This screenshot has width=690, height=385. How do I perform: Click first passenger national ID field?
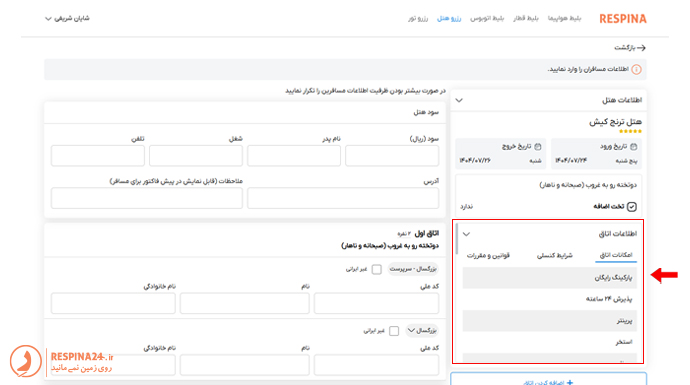[376, 303]
